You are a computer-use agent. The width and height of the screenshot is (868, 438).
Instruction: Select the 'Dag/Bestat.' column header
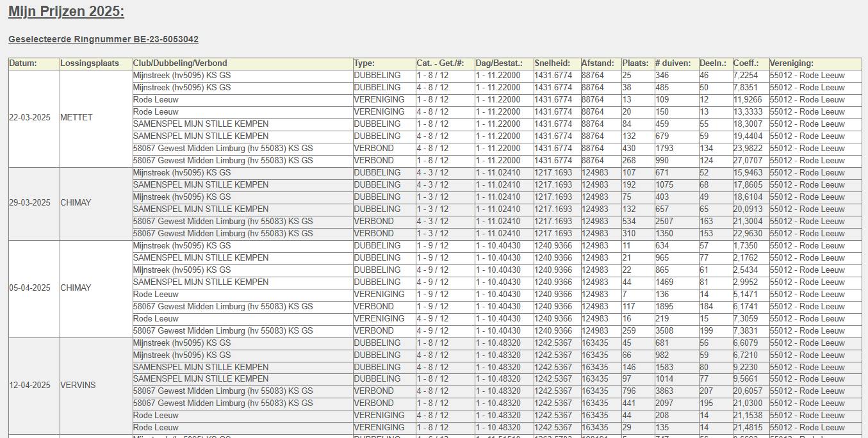tap(499, 63)
